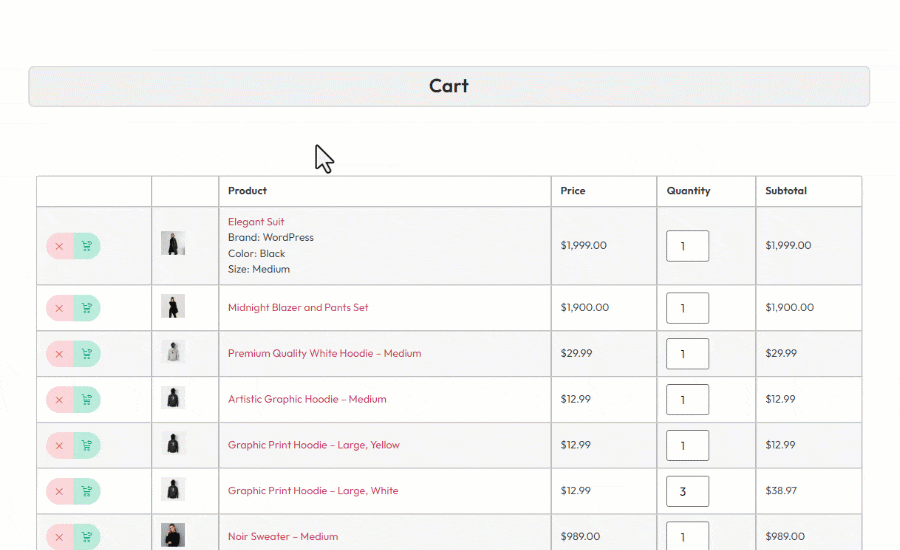The width and height of the screenshot is (900, 550).
Task: Open Midnight Blazer and Pants Set link
Action: (x=298, y=308)
